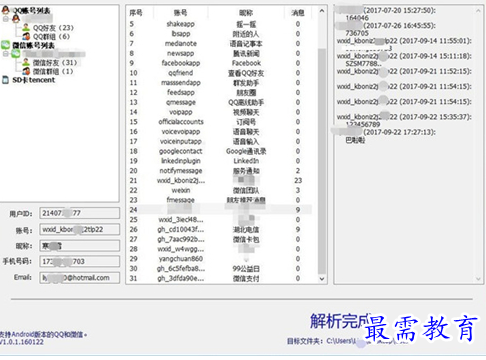
Task: Select the yangchuan860 row
Action: [x=220, y=259]
